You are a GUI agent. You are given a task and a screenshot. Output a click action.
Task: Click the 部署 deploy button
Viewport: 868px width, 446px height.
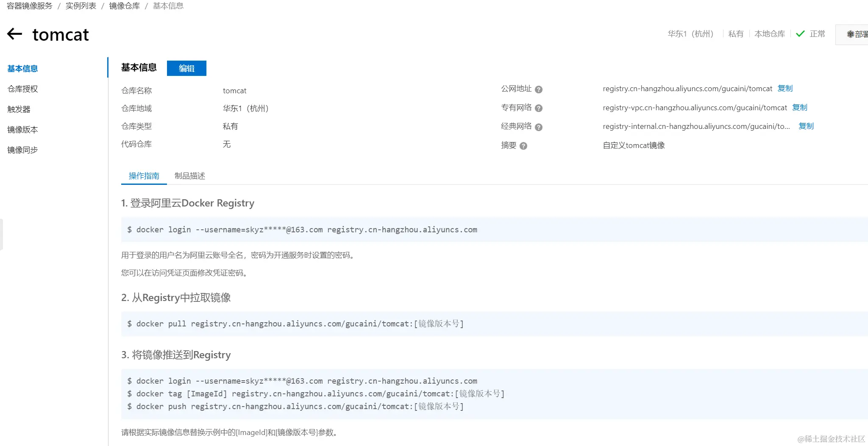coord(852,34)
